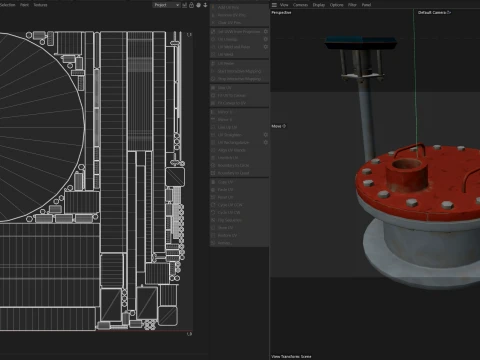The height and width of the screenshot is (360, 480).
Task: Click the Line Up UV icon
Action: click(x=213, y=127)
